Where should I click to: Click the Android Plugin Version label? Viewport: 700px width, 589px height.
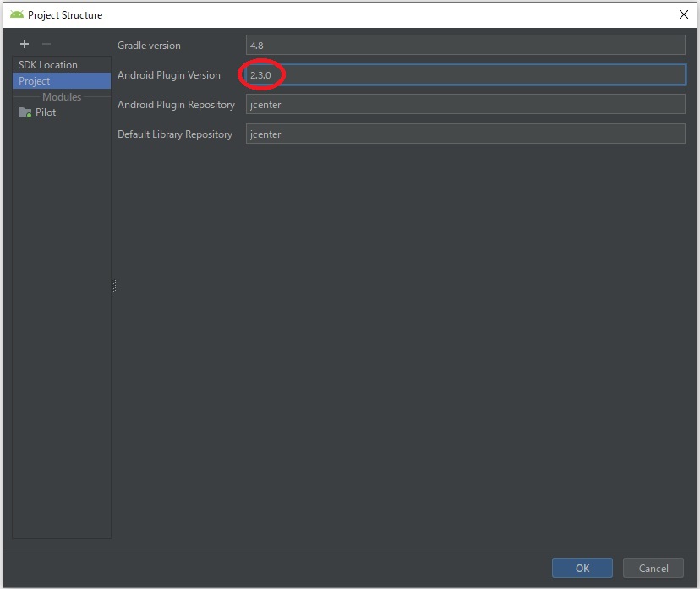169,75
